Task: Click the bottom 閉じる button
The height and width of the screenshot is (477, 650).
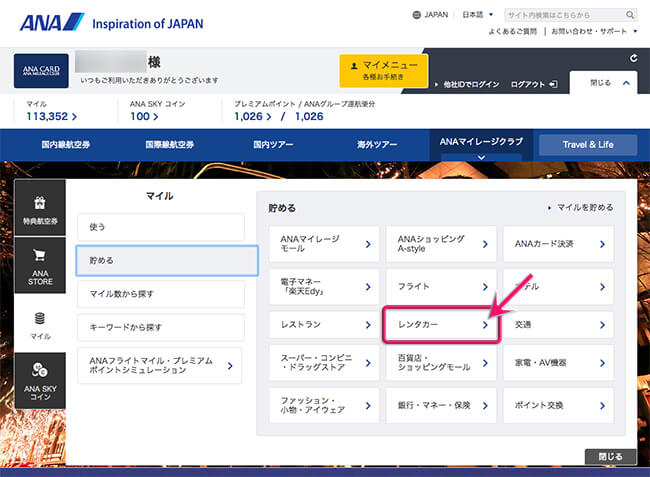Action: click(610, 457)
